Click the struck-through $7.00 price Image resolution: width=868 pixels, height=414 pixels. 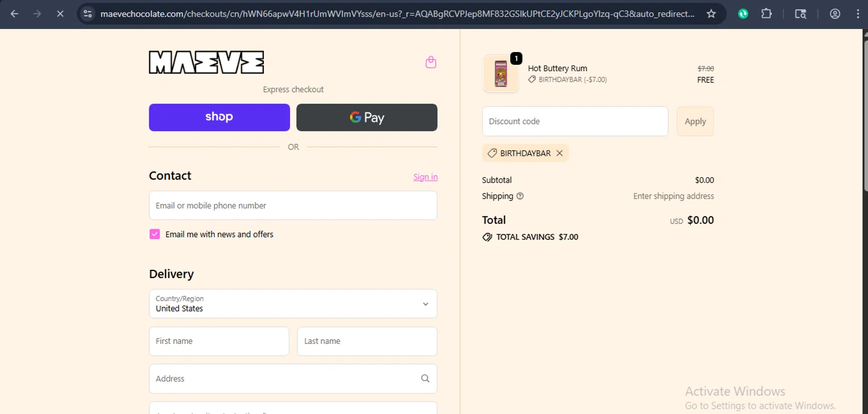[705, 68]
